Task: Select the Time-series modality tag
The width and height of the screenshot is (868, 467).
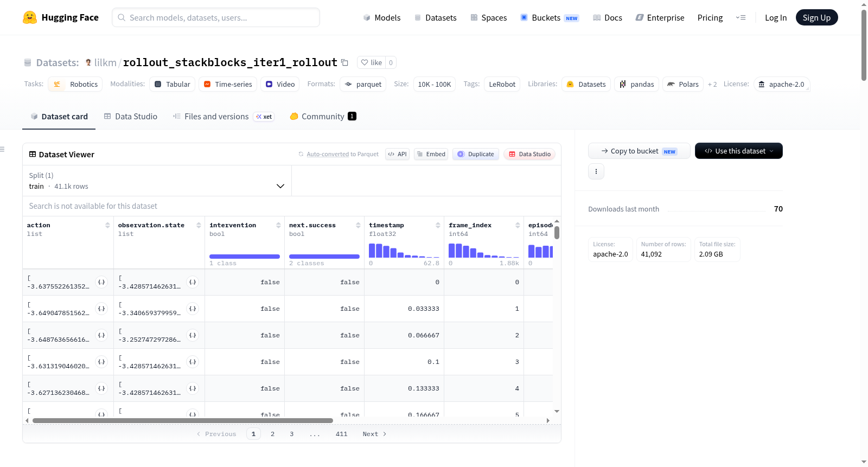Action: click(228, 84)
